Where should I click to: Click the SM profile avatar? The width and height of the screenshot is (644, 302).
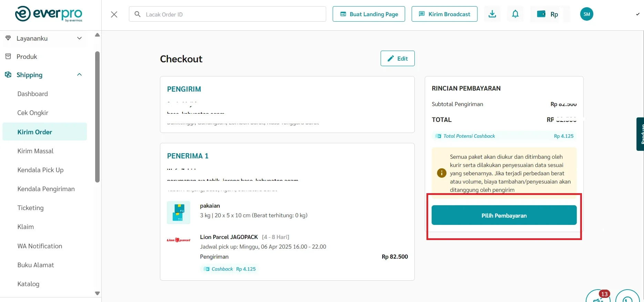click(586, 14)
